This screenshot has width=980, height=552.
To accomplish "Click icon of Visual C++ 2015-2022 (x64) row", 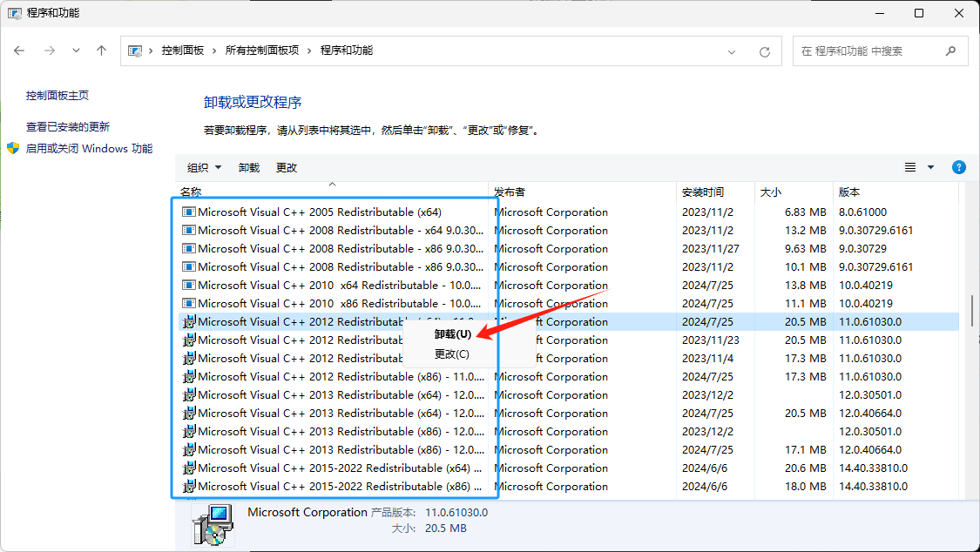I will 189,468.
